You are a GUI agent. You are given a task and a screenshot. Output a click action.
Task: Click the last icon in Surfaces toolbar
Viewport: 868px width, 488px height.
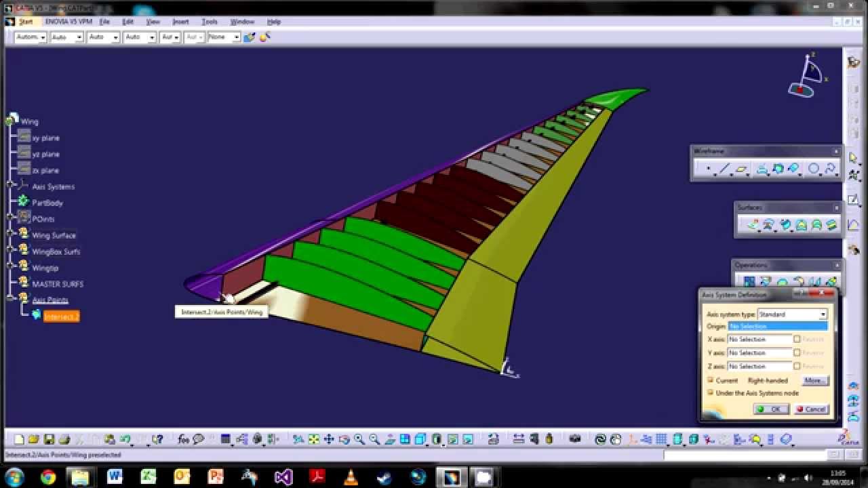click(x=831, y=225)
